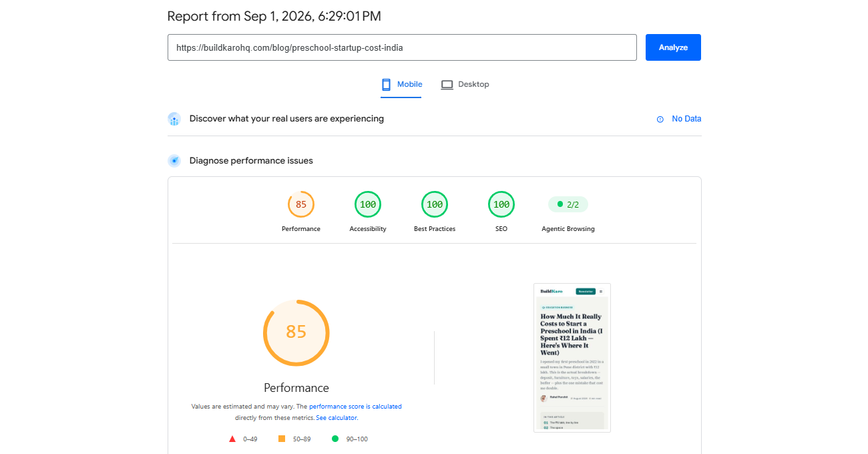Switch to the Mobile tab
The width and height of the screenshot is (868, 454).
tap(401, 85)
